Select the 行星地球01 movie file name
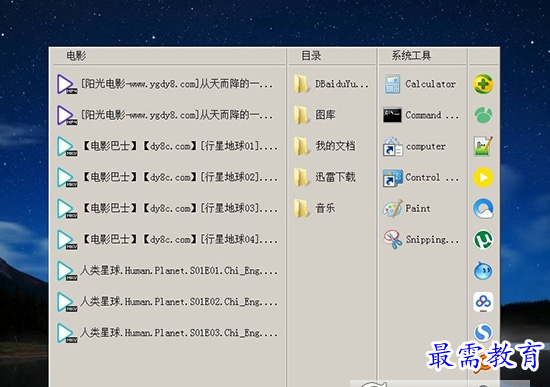550x387 pixels. [x=179, y=146]
